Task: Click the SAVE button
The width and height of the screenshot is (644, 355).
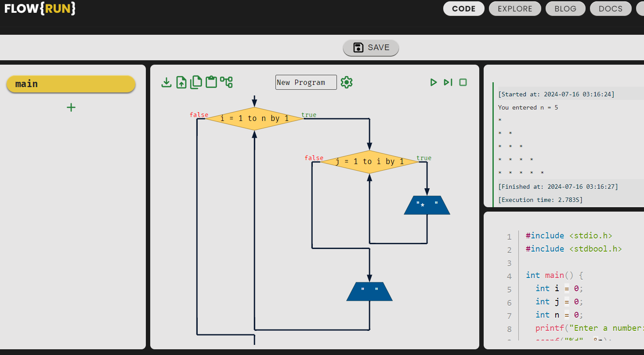Action: tap(371, 48)
